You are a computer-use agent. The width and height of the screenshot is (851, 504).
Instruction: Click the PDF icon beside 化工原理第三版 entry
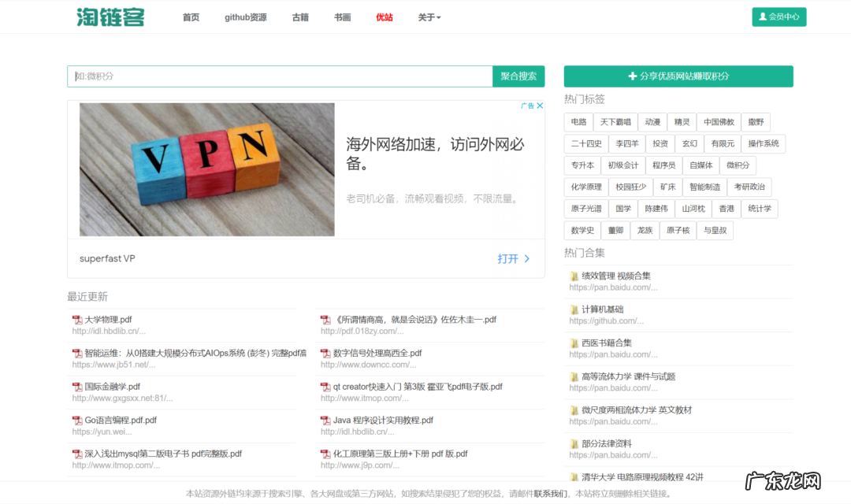click(325, 454)
